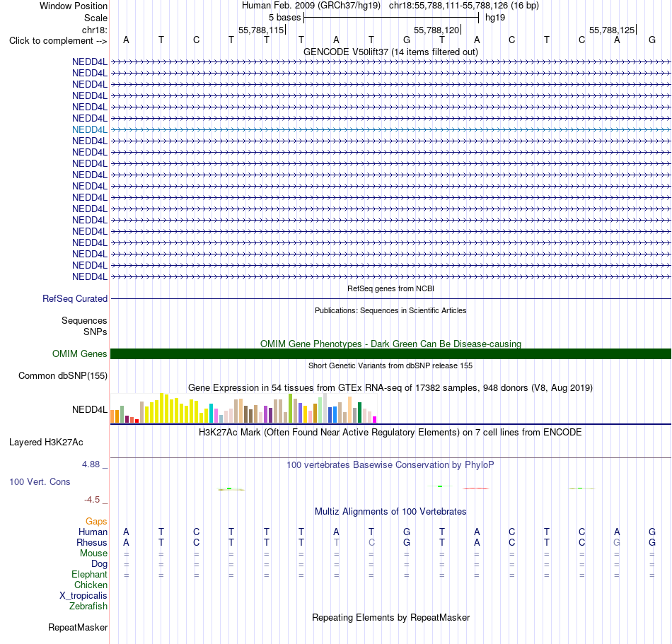The width and height of the screenshot is (672, 644).
Task: Click the hg19 label beside scale bar
Action: tap(495, 18)
